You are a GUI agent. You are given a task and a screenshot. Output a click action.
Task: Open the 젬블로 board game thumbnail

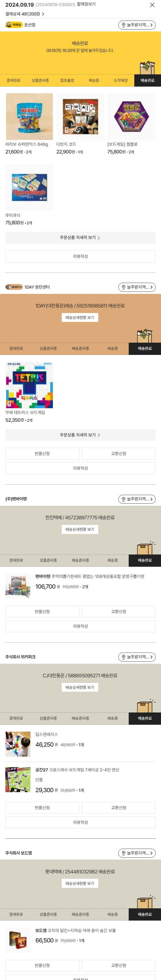[131, 116]
